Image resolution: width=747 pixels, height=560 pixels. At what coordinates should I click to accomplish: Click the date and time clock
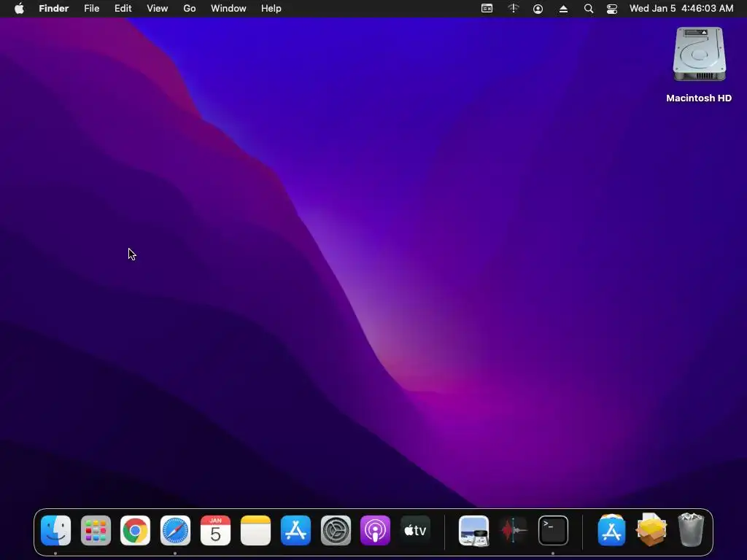pyautogui.click(x=681, y=9)
